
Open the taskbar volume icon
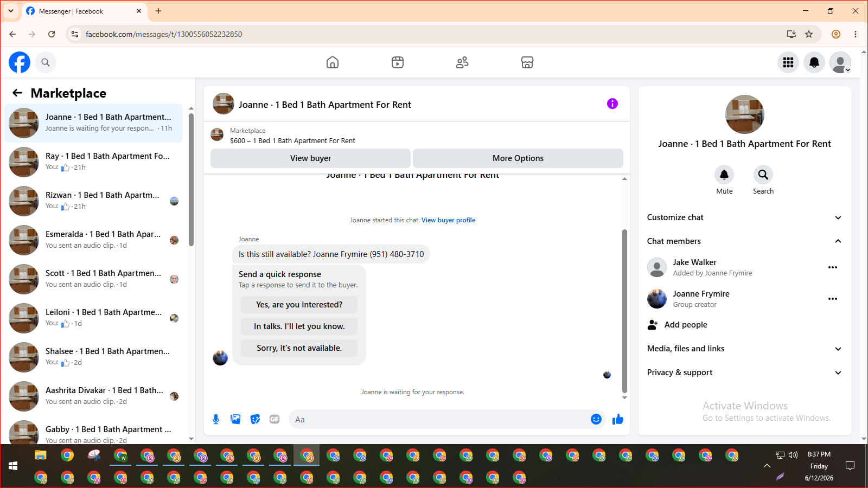click(793, 455)
